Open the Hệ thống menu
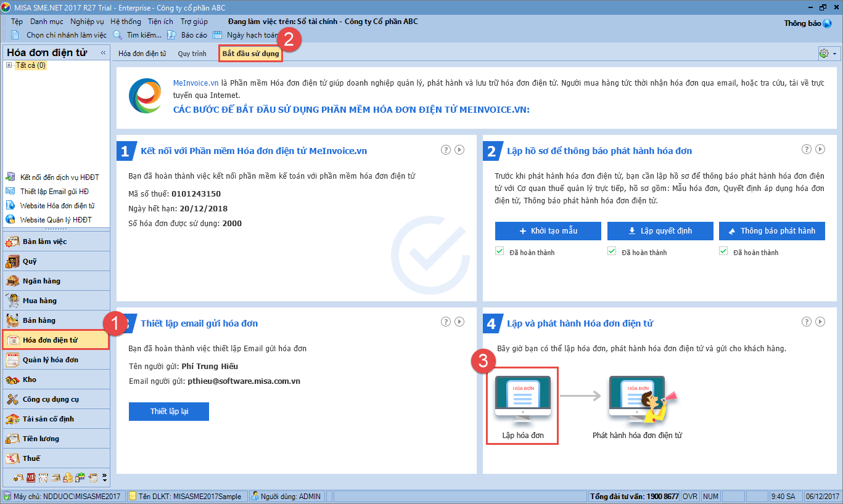This screenshot has width=843, height=504. click(126, 22)
